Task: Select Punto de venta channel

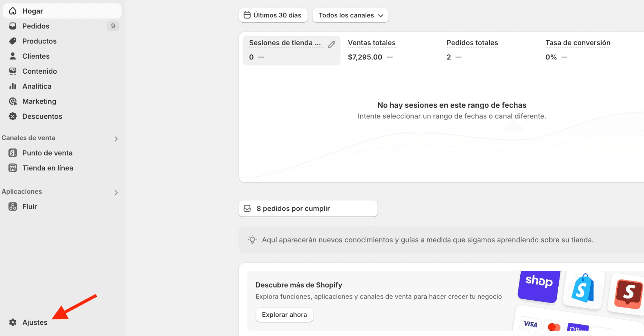Action: [47, 153]
